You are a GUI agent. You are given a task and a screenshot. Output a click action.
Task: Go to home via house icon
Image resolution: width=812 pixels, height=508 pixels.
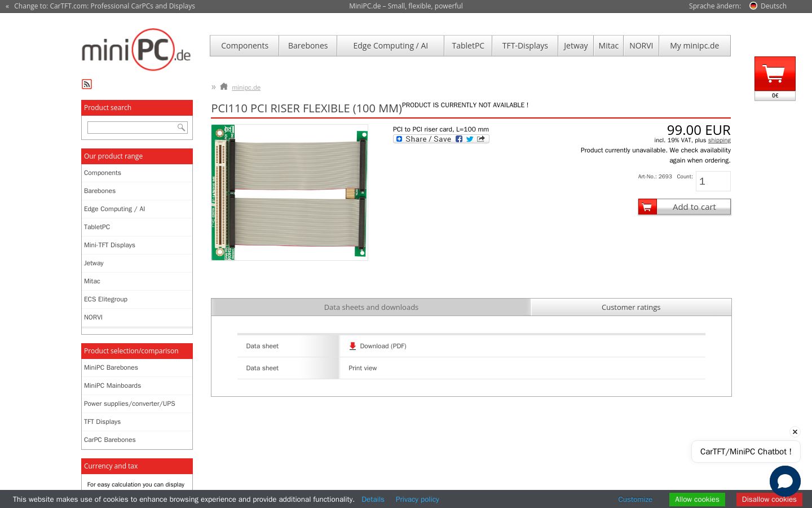(x=224, y=86)
